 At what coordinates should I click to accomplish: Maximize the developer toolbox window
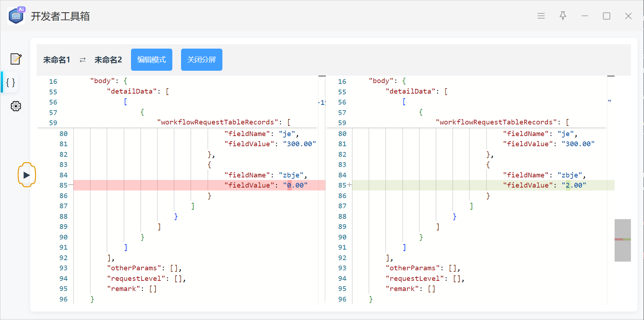click(x=606, y=16)
